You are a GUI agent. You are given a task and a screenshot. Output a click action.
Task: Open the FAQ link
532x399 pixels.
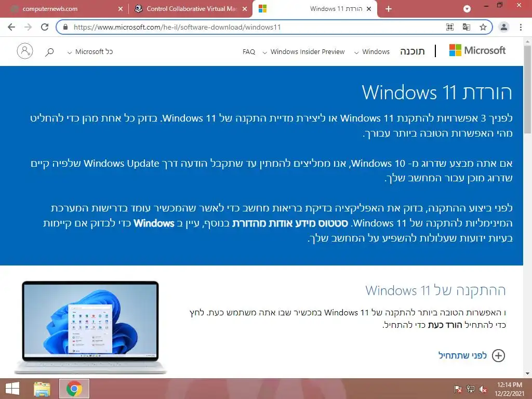pyautogui.click(x=249, y=52)
